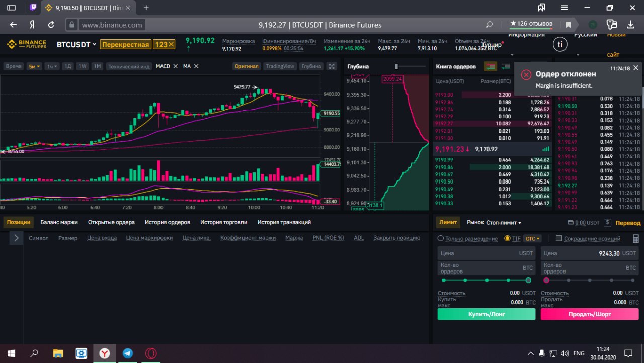Viewport: 644px width, 363px height.
Task: Click the pink sell amount slider handle
Action: tap(546, 280)
